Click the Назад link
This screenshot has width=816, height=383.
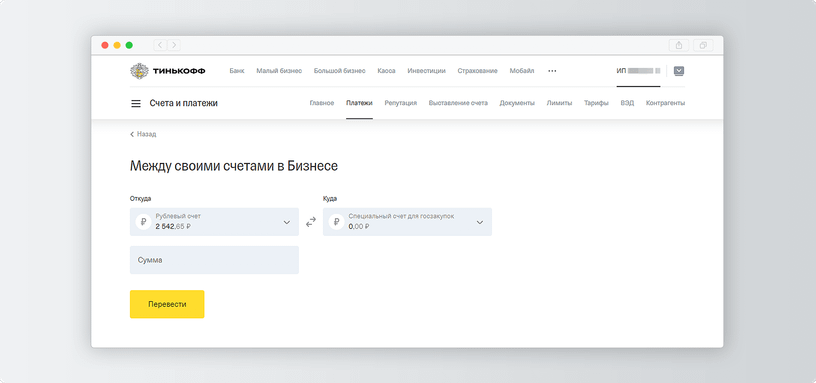(143, 134)
